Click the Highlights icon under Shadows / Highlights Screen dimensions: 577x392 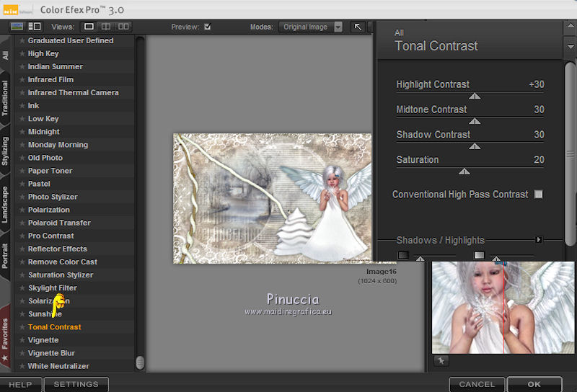pyautogui.click(x=479, y=255)
